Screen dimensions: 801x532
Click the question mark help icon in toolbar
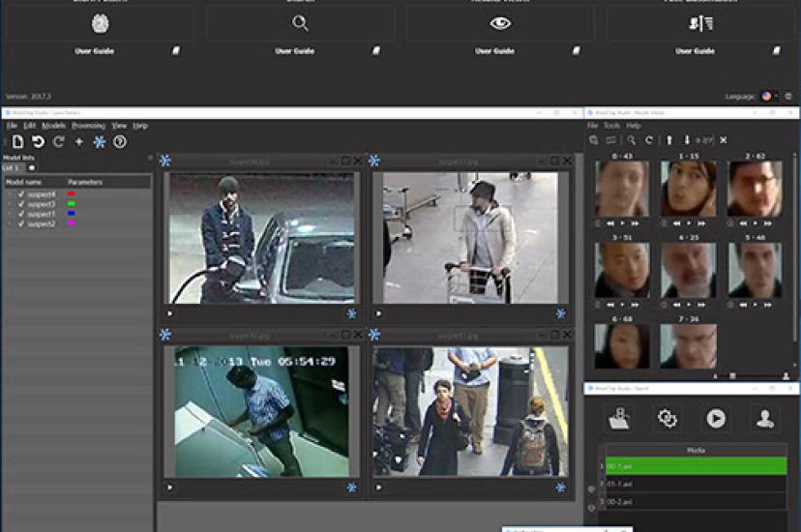120,141
